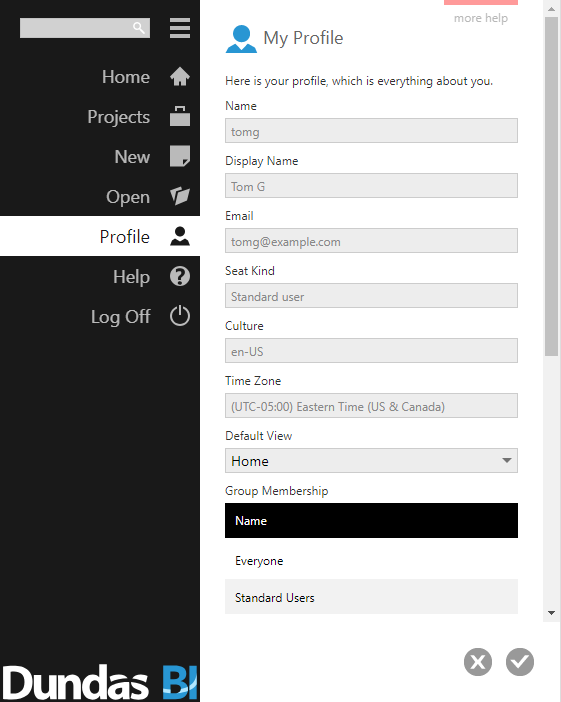Click the search magnifier icon
561x702 pixels.
[139, 28]
